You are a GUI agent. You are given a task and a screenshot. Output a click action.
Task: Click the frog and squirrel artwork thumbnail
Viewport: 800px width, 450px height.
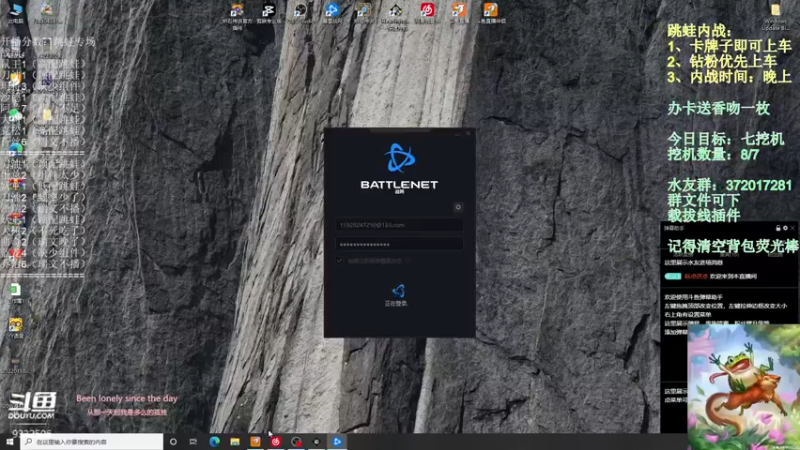tap(744, 387)
